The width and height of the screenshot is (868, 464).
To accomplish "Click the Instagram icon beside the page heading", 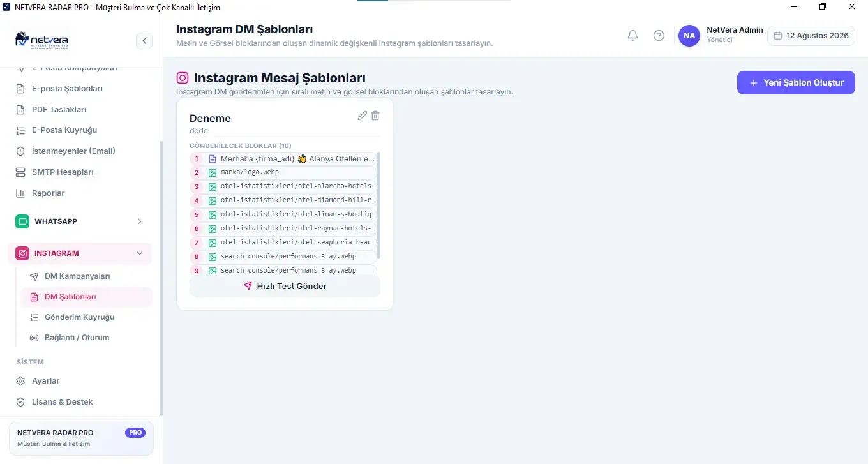I will (x=183, y=78).
